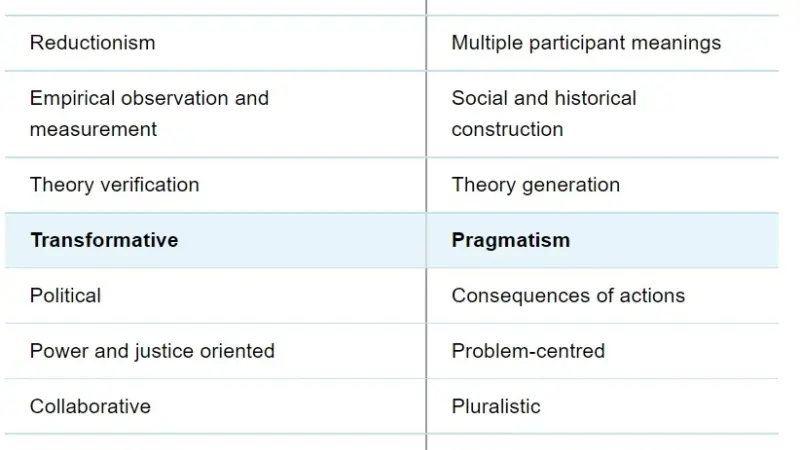Click the word "meanings" in the table
This screenshot has height=450, width=800.
tap(679, 43)
